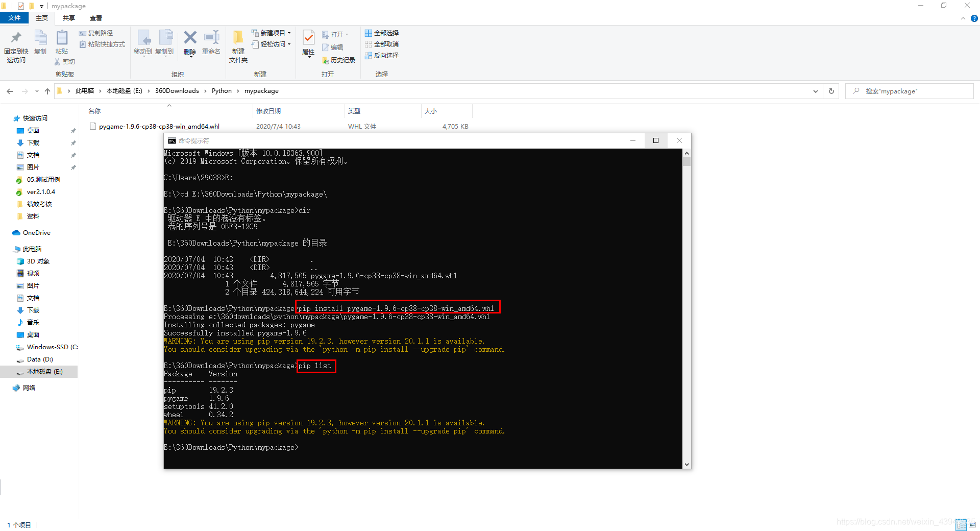Click command prompt scrollbar up arrow

pos(687,153)
